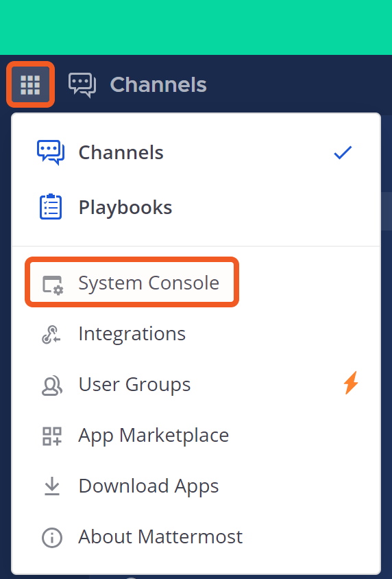Click the blue checkmark beside Channels

343,152
